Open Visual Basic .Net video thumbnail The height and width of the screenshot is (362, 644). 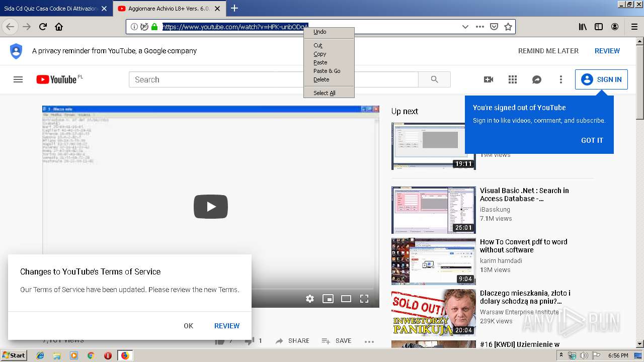434,210
